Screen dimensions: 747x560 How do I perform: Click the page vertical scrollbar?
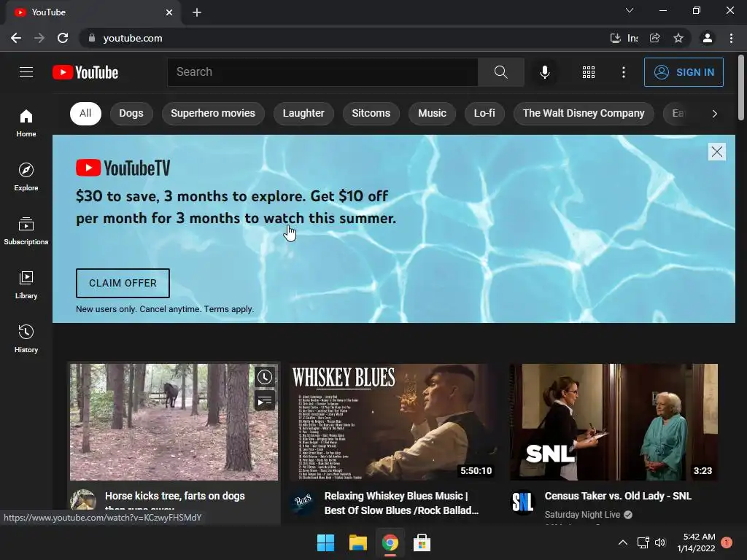(741, 87)
